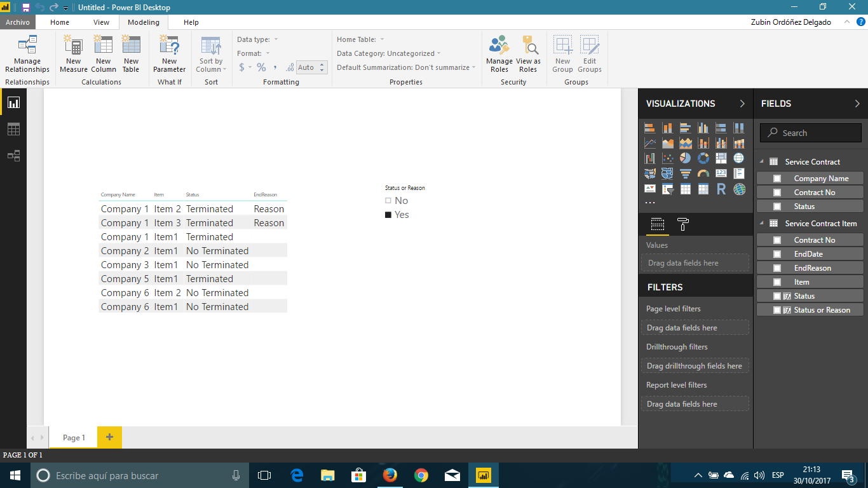Click the Sort by Column button

pos(211,55)
